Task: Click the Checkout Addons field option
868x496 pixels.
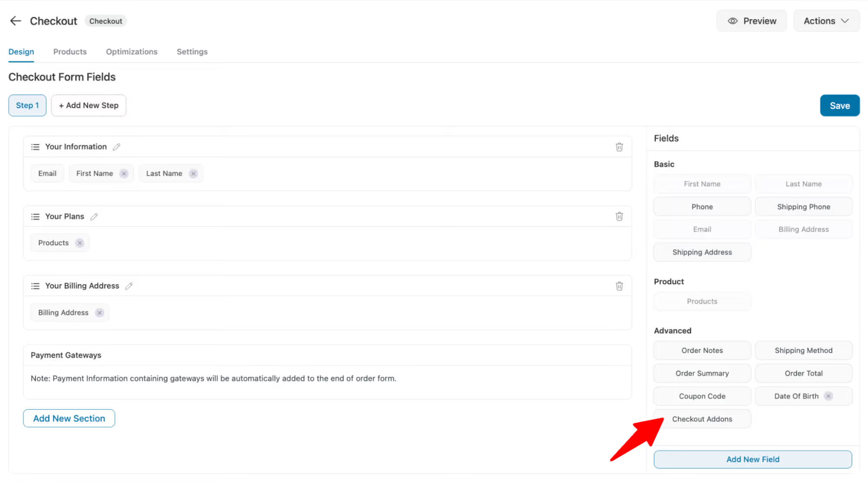Action: (x=702, y=419)
